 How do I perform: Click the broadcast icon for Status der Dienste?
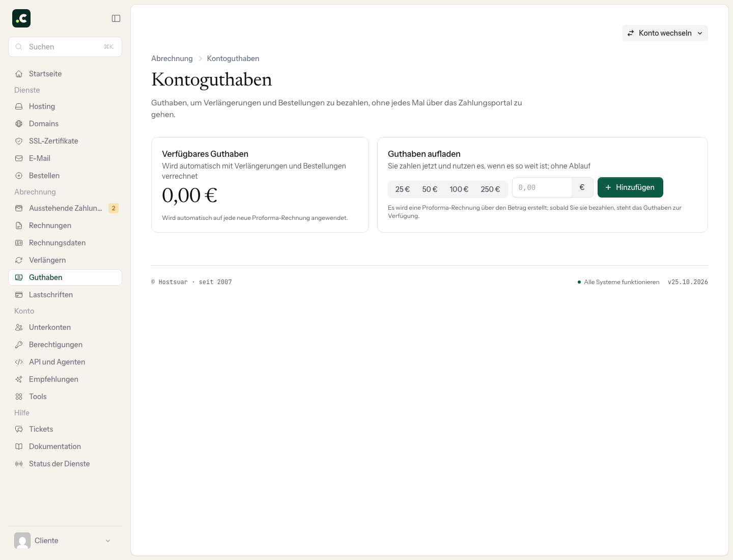[x=19, y=464]
